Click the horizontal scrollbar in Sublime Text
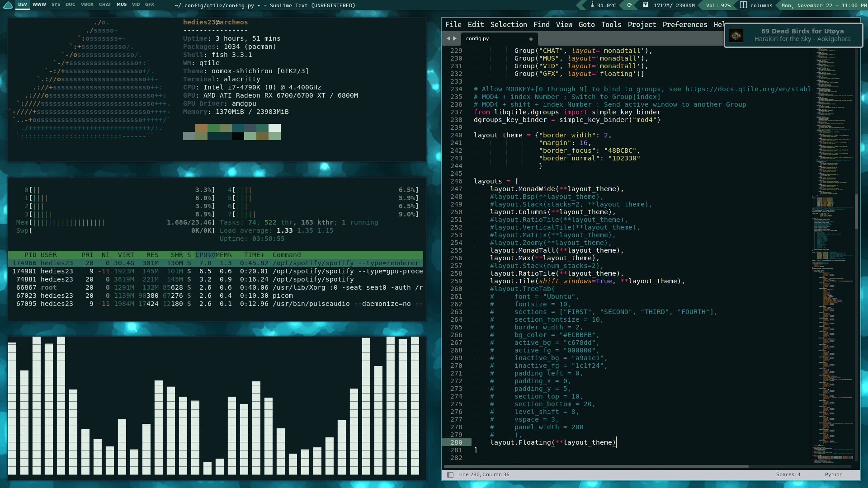 point(596,466)
